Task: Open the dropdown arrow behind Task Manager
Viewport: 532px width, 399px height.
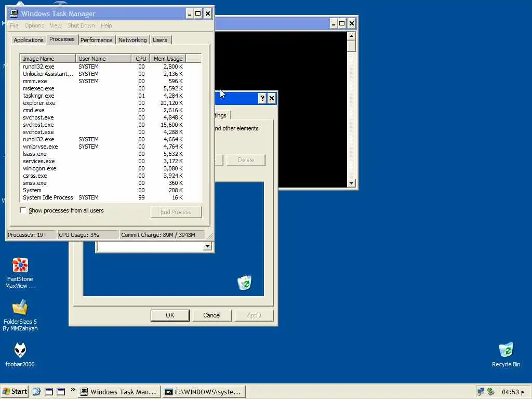Action: pyautogui.click(x=207, y=246)
